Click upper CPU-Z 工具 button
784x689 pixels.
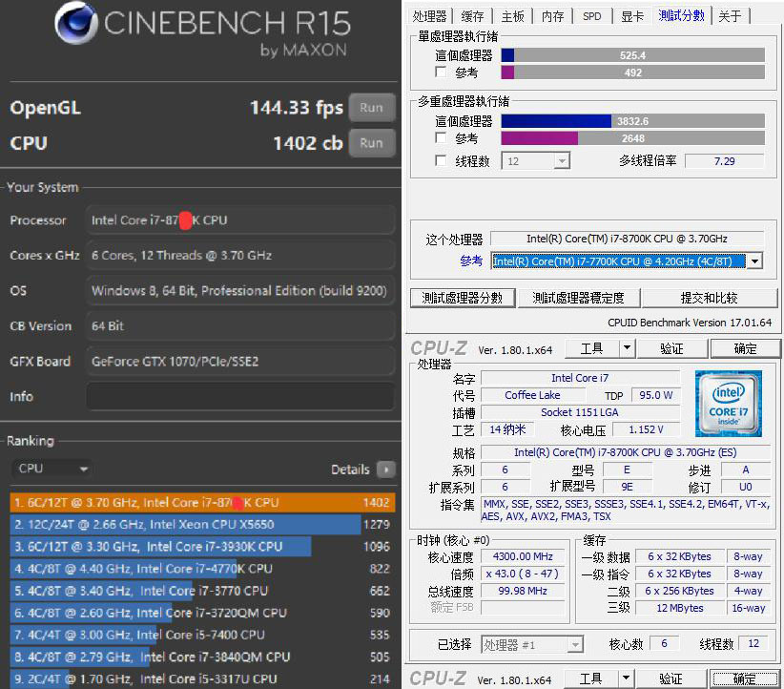pos(592,348)
